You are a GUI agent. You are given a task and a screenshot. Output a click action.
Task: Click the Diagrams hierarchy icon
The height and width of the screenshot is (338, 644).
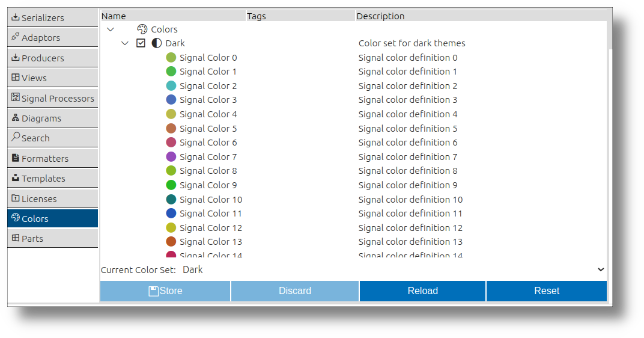coord(15,118)
